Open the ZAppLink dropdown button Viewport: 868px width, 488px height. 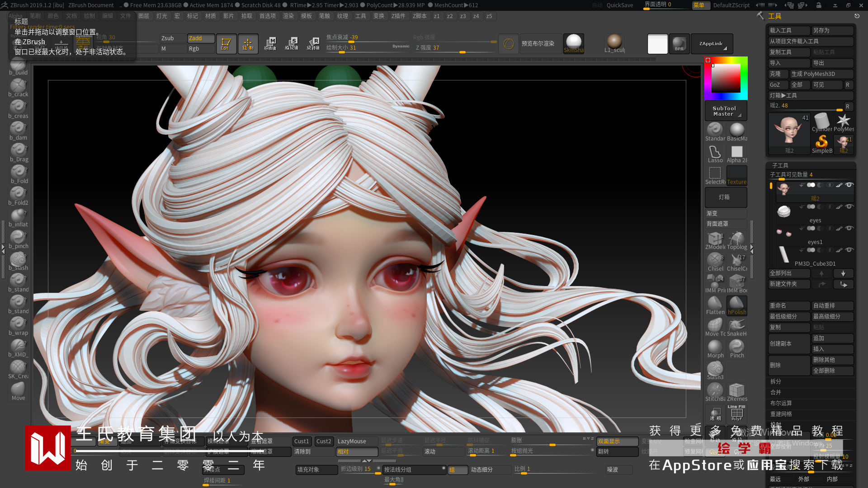tap(712, 44)
